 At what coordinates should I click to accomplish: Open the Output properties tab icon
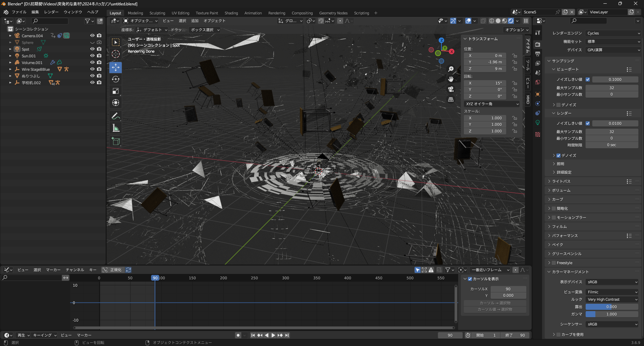(538, 54)
